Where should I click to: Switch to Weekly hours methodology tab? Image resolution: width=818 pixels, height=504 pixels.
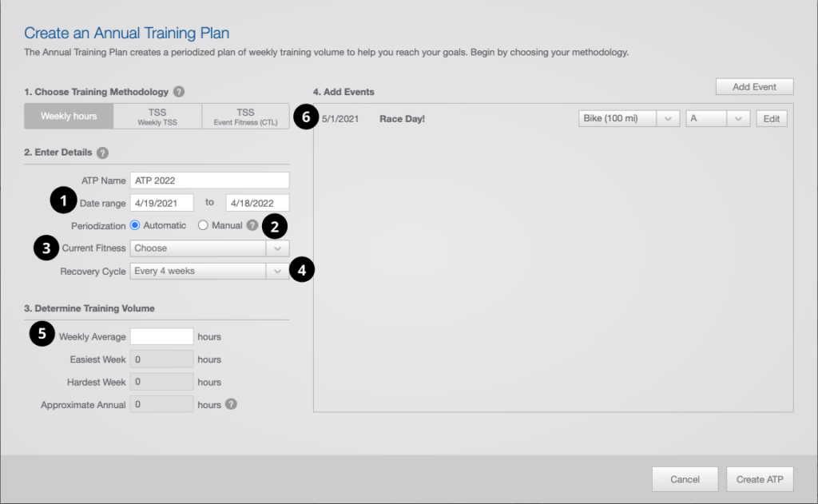pyautogui.click(x=69, y=116)
